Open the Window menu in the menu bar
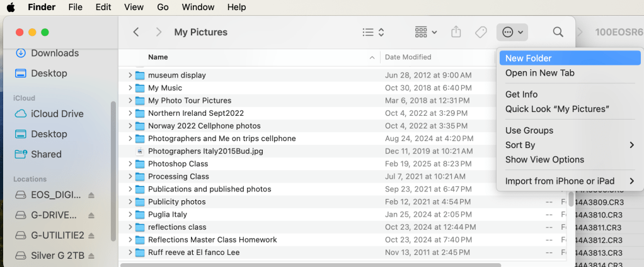The height and width of the screenshot is (267, 644). 198,7
